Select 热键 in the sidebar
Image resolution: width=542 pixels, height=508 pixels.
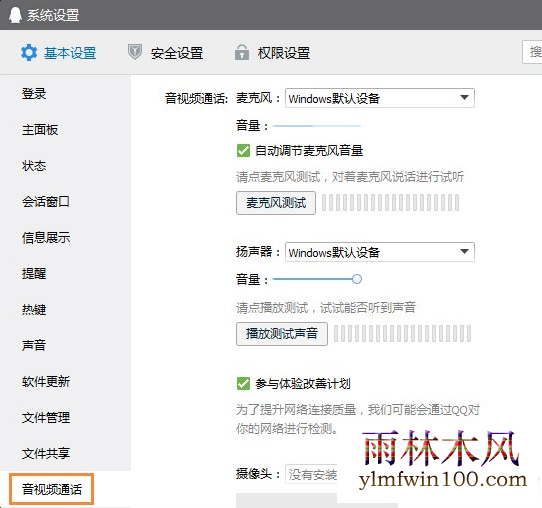click(34, 309)
